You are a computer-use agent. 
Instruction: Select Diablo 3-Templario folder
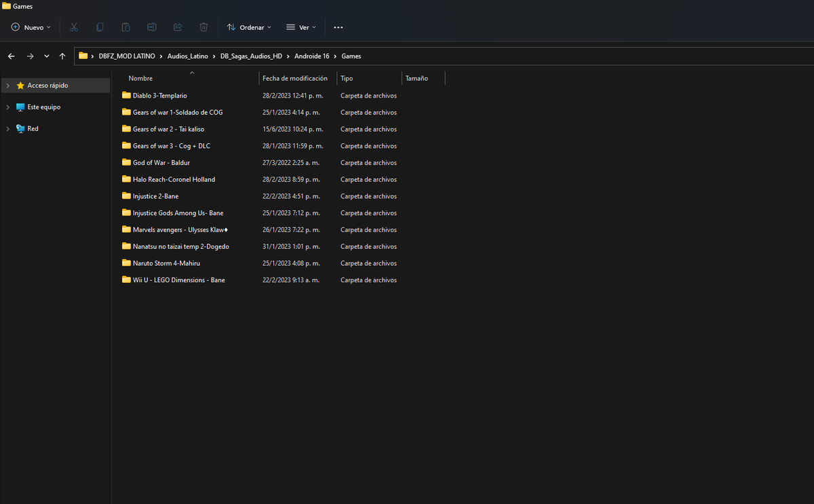click(x=160, y=96)
